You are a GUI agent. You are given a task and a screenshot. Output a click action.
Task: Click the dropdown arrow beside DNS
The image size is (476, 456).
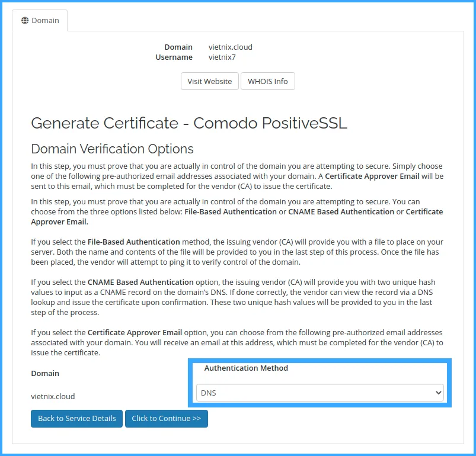click(438, 392)
